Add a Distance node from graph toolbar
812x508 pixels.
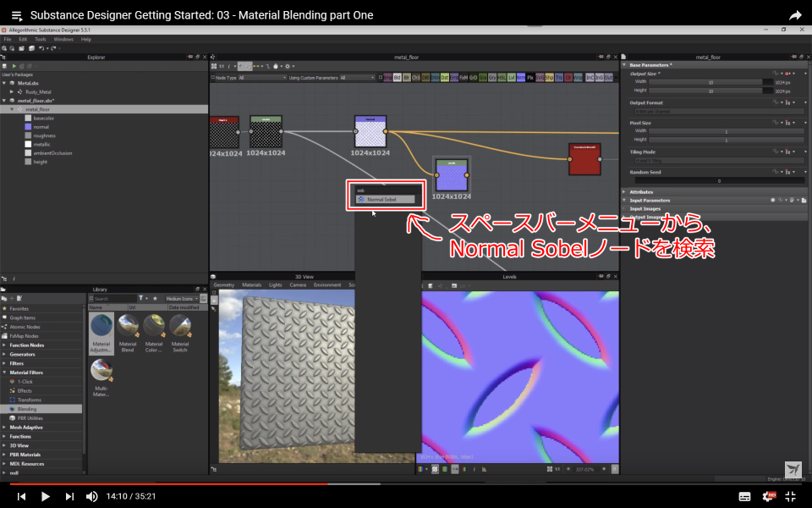coord(444,77)
